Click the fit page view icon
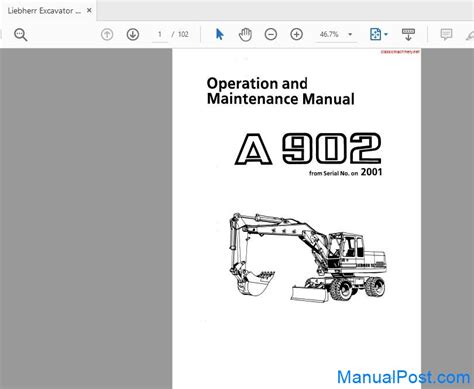Viewport: 474px width, 389px height. click(375, 34)
